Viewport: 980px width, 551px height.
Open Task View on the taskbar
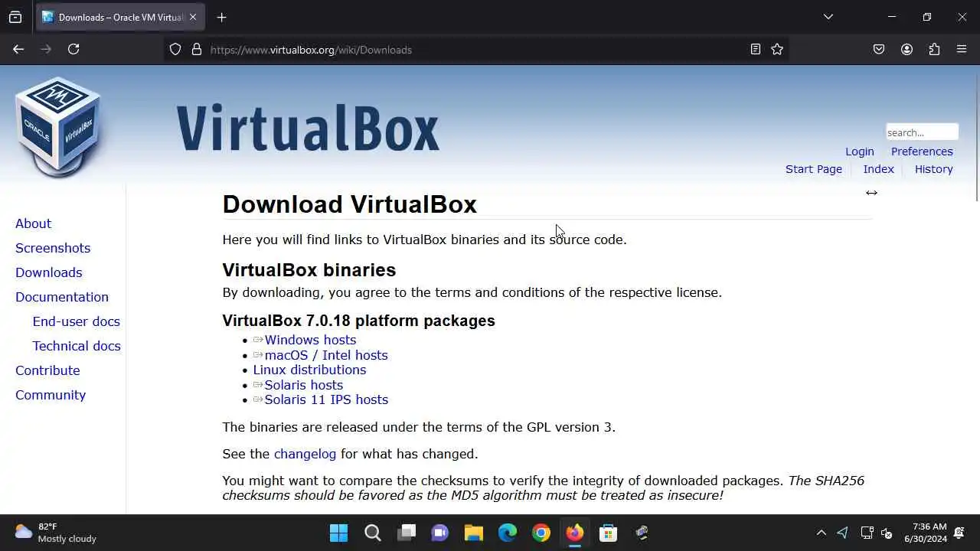click(x=407, y=533)
